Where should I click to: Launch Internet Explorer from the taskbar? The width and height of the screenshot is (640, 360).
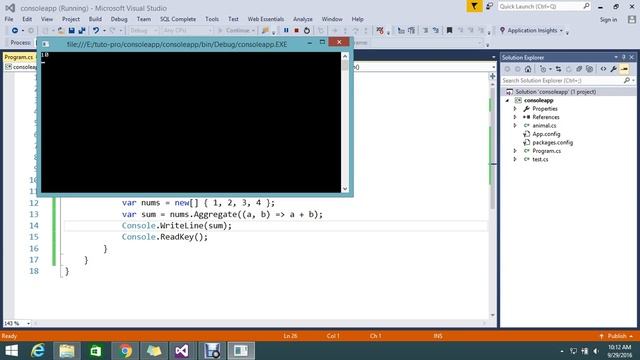coord(38,351)
